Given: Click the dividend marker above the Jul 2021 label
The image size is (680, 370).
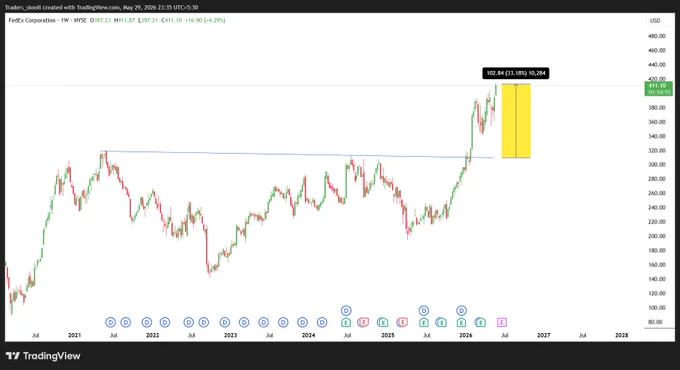Looking at the screenshot, I should pyautogui.click(x=111, y=322).
